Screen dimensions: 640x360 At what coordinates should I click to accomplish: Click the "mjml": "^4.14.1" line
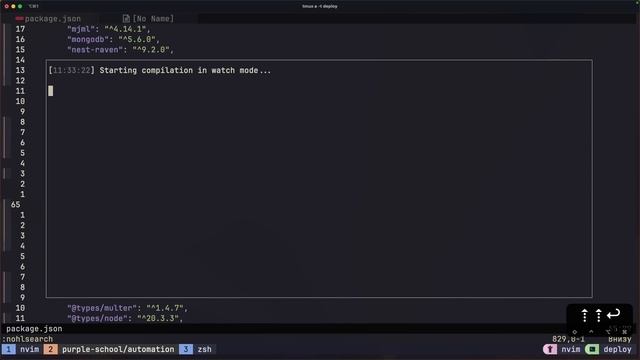click(x=109, y=29)
